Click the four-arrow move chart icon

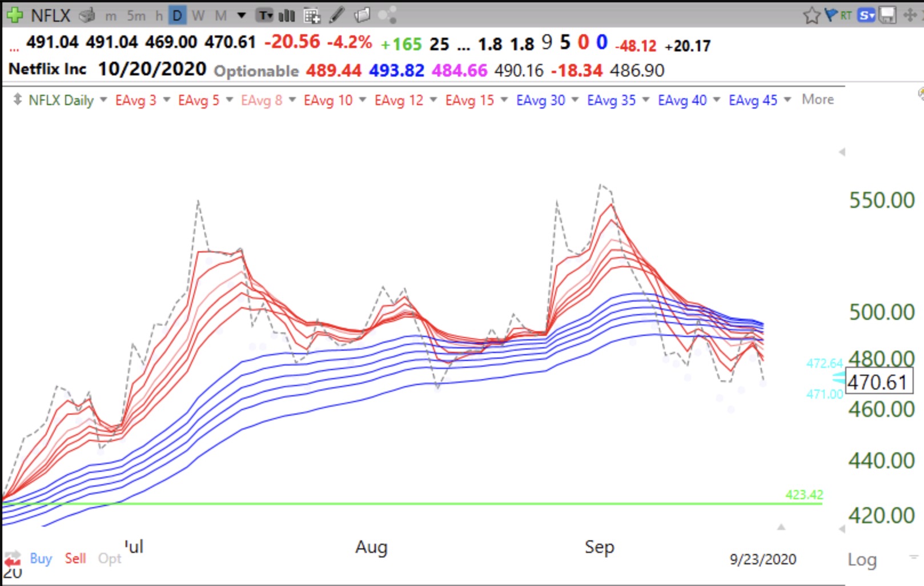[910, 15]
